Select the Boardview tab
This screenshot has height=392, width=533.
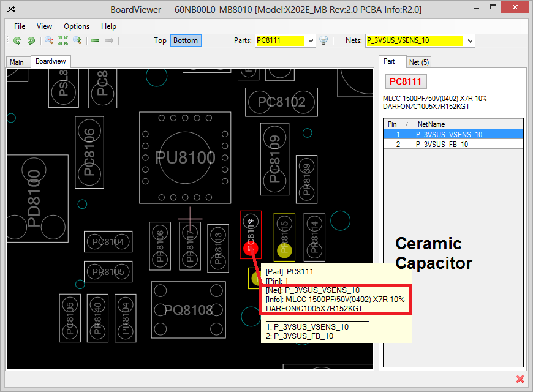(x=51, y=61)
